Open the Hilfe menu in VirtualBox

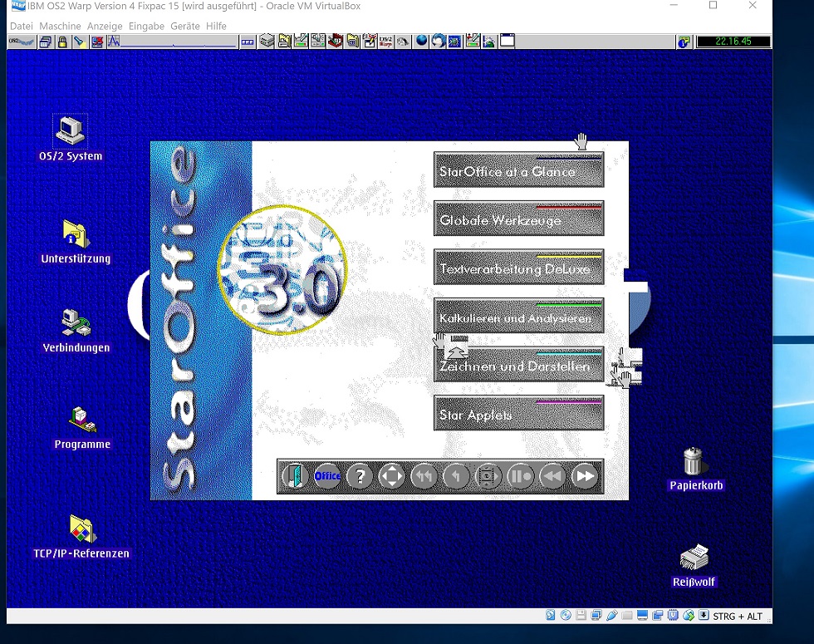coord(216,26)
